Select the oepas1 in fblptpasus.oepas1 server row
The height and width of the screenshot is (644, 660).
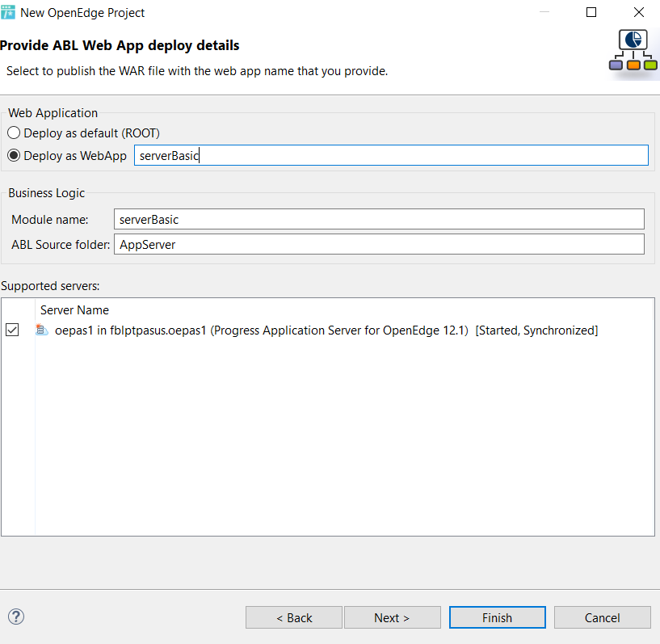pyautogui.click(x=327, y=330)
